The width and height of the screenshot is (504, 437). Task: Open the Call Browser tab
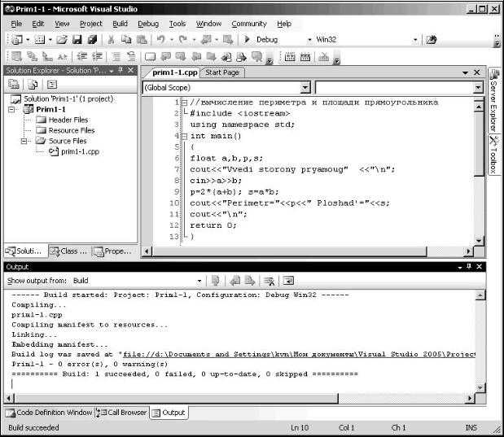pos(121,413)
